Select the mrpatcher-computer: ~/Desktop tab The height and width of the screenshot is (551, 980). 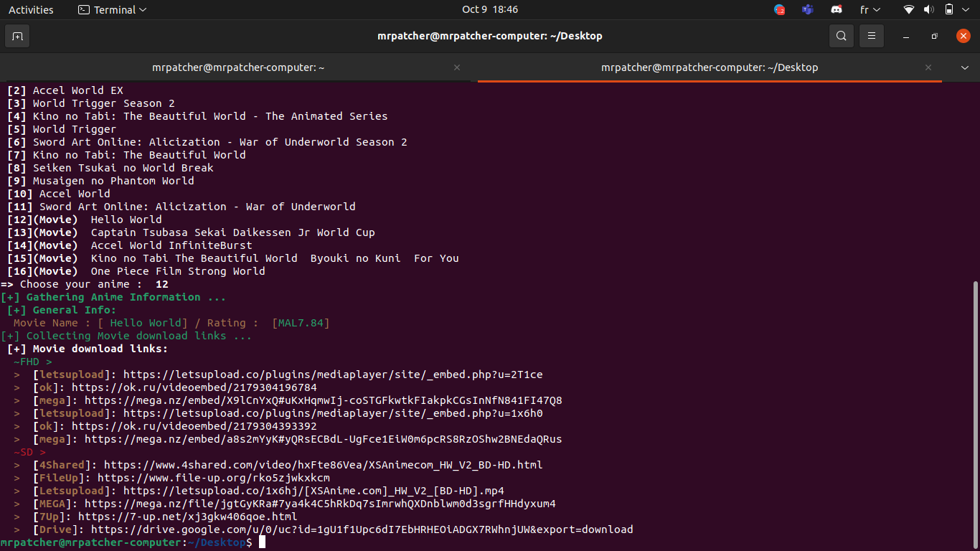(x=710, y=67)
